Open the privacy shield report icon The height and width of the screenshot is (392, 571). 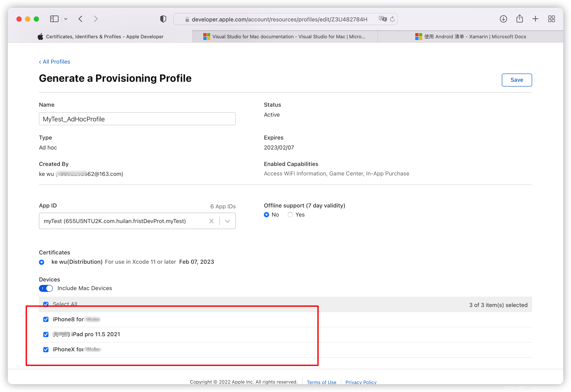click(x=163, y=19)
